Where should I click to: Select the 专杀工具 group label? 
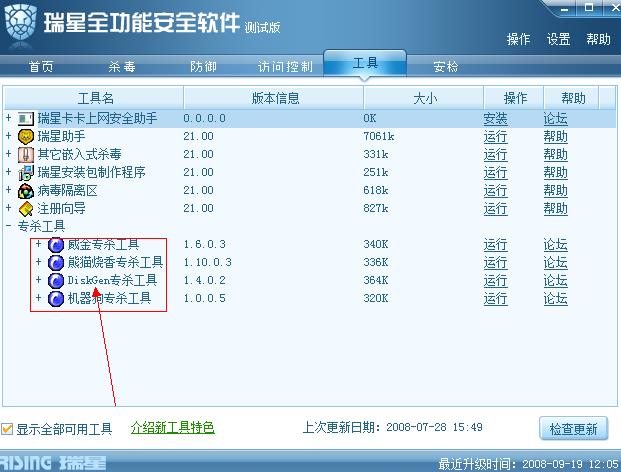(41, 226)
